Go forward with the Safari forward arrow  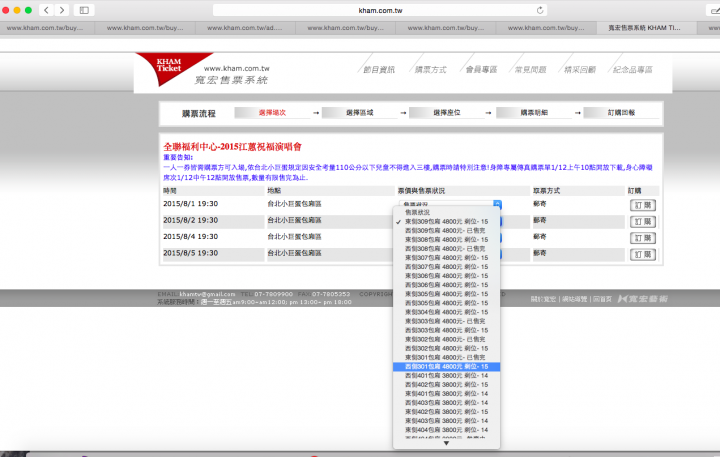tap(62, 10)
